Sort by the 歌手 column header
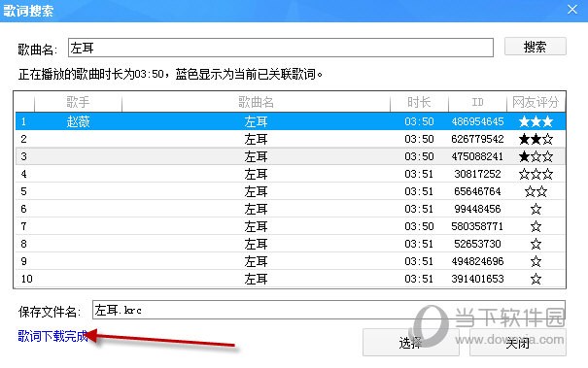Viewport: 588px width, 368px height. [x=78, y=102]
